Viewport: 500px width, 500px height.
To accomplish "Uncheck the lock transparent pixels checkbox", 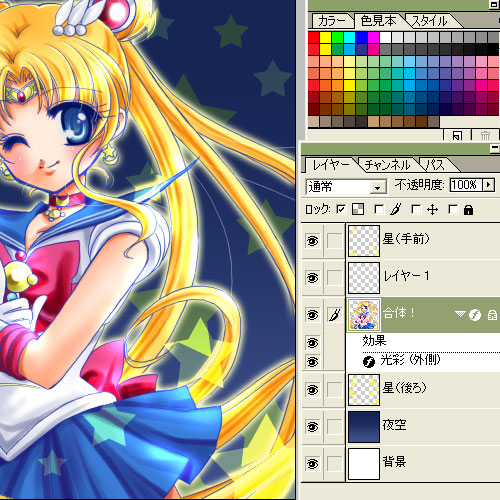I will point(341,209).
